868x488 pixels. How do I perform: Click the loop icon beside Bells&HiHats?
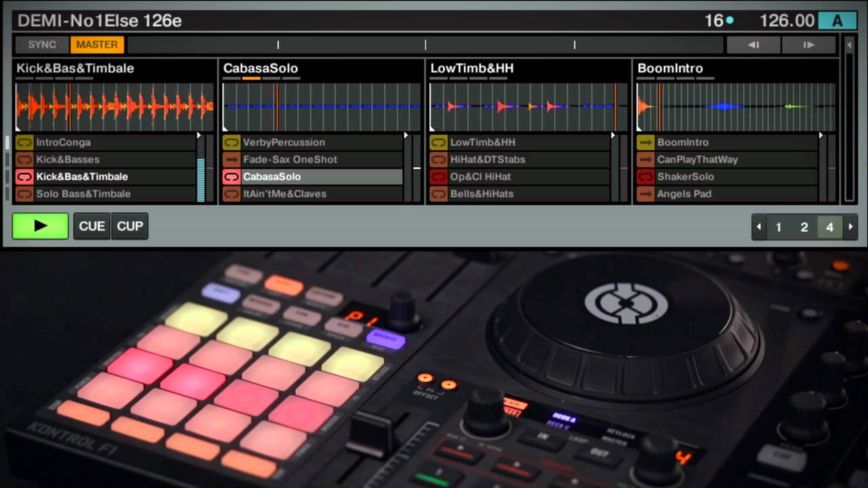point(439,194)
